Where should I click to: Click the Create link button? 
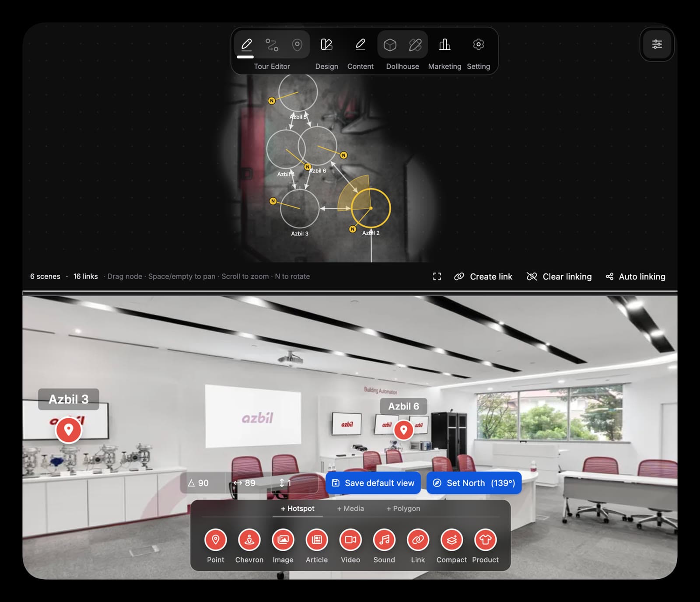(x=483, y=276)
